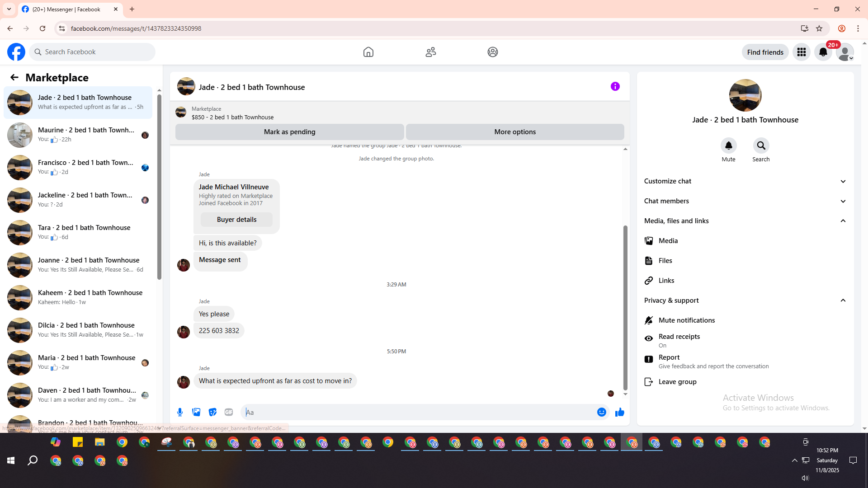Attach a photo with the image icon

pos(196,412)
